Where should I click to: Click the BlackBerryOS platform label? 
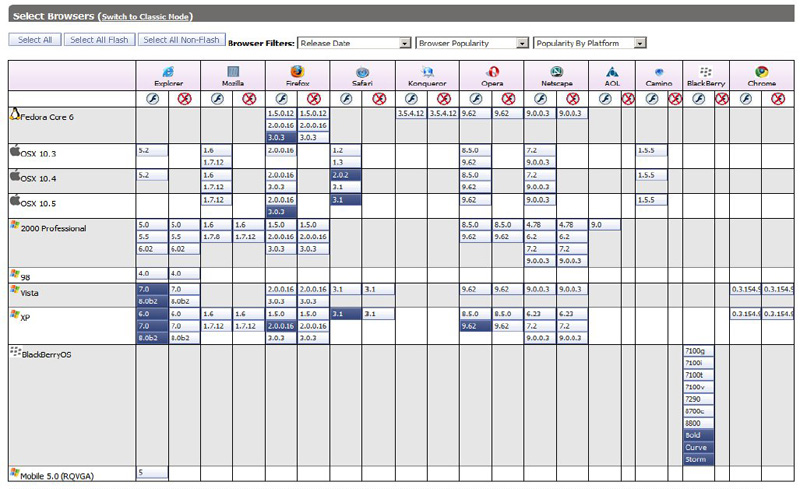(x=46, y=355)
